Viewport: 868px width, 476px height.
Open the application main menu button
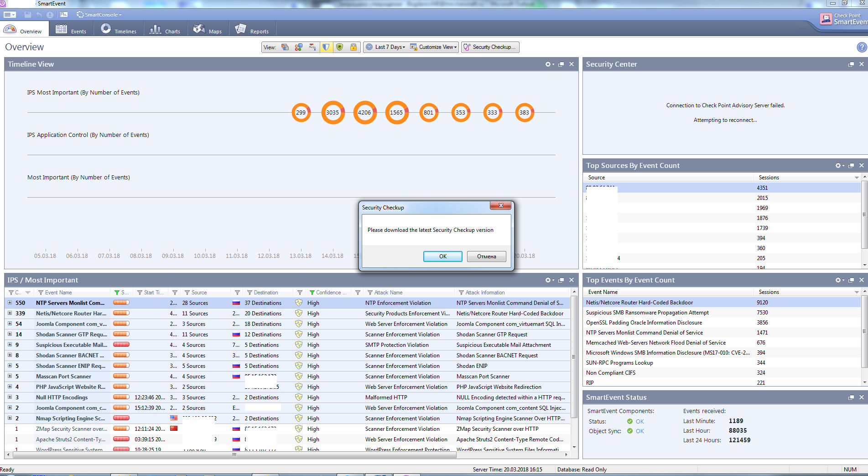[x=10, y=15]
